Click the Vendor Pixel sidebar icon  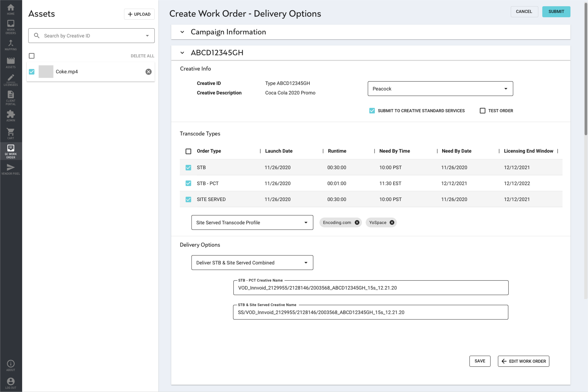pos(11,169)
